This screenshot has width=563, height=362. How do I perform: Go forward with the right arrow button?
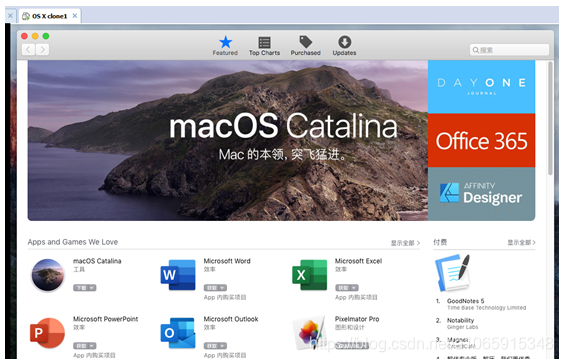42,50
